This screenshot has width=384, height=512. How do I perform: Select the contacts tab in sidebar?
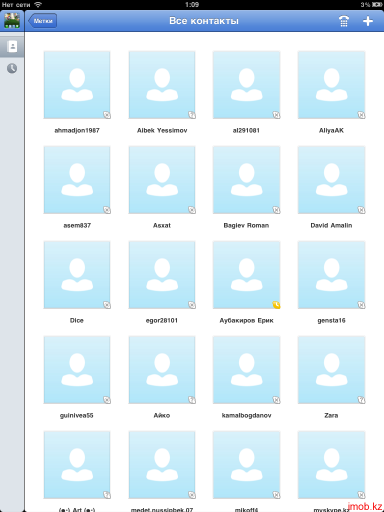pos(12,46)
